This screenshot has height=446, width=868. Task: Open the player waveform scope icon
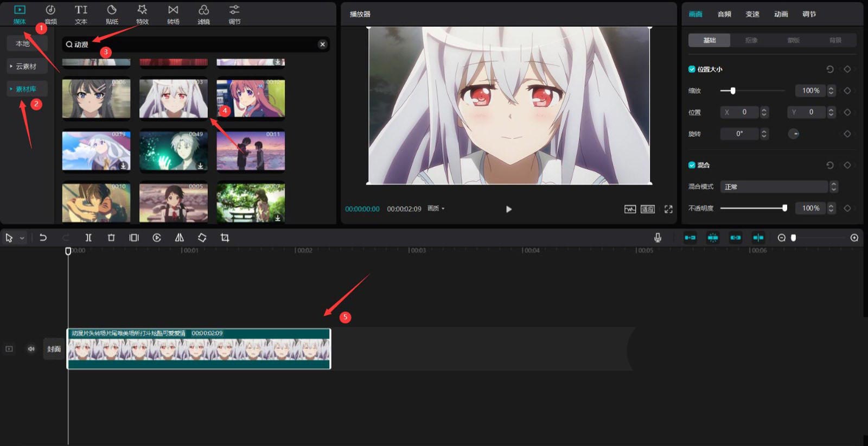[630, 209]
